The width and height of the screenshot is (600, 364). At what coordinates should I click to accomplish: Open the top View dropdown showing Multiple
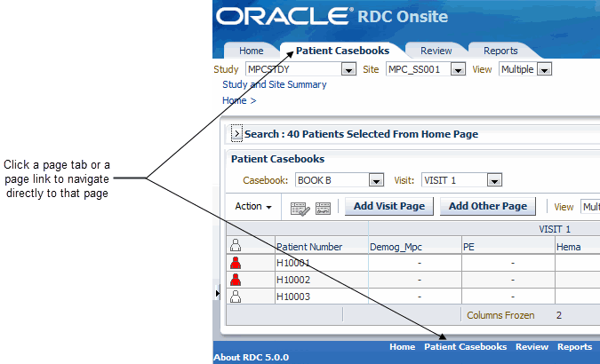click(525, 69)
